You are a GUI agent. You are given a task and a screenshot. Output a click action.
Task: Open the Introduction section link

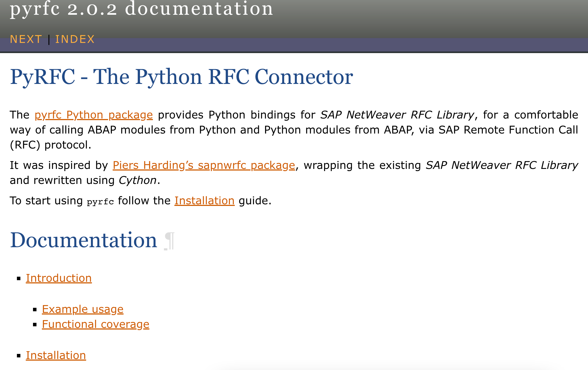[x=59, y=278]
